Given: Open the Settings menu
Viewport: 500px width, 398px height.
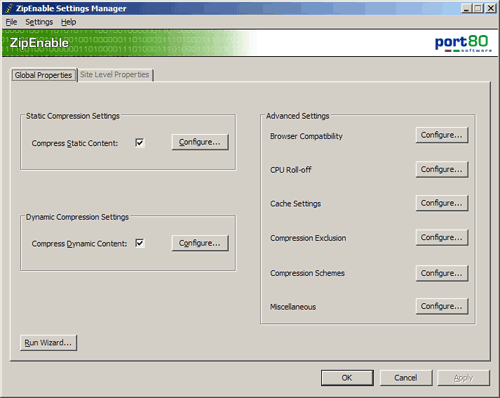Looking at the screenshot, I should tap(39, 22).
